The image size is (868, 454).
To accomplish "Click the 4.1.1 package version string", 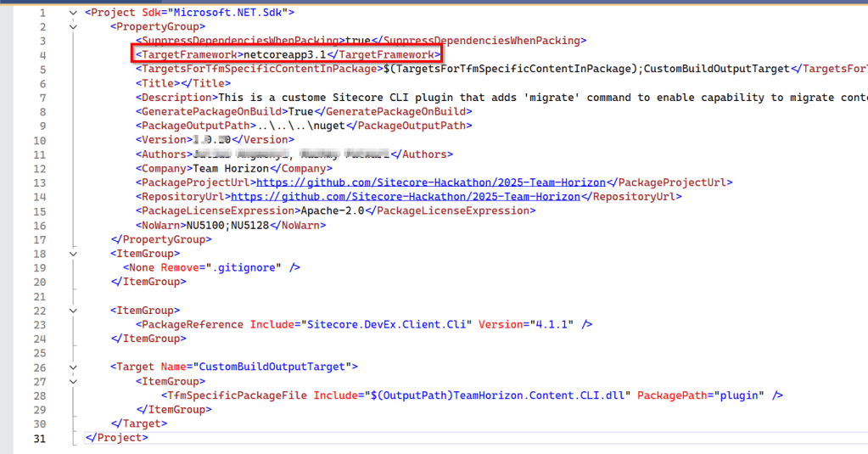I will [x=549, y=325].
